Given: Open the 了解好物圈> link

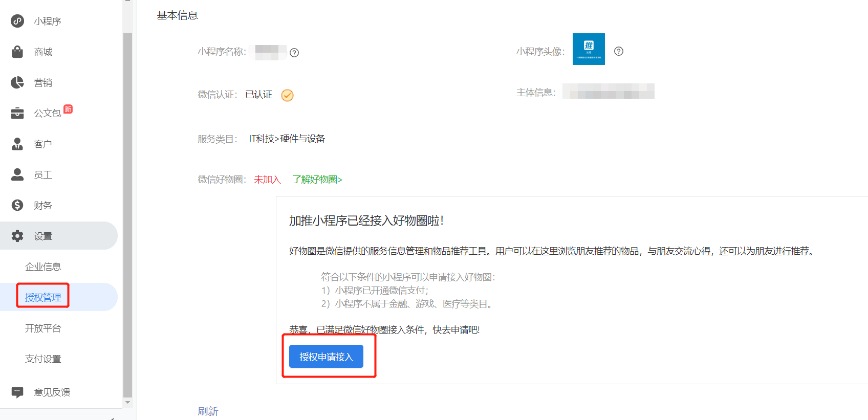Looking at the screenshot, I should [x=317, y=180].
